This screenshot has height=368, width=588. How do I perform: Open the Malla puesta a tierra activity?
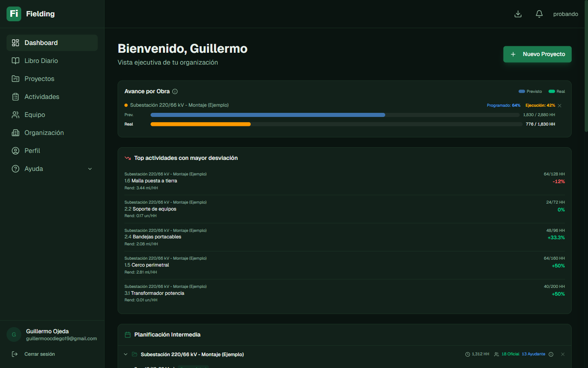[154, 181]
